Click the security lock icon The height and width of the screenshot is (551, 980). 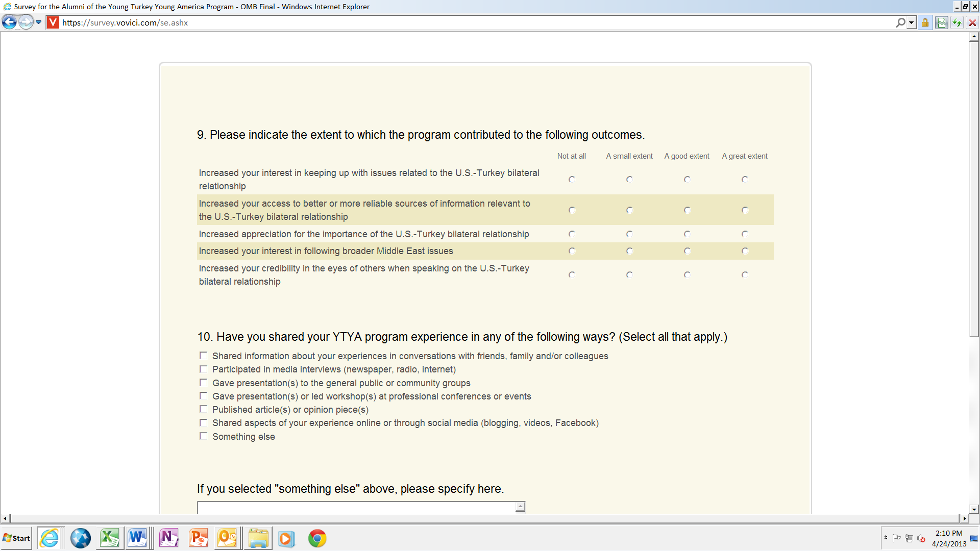[925, 23]
